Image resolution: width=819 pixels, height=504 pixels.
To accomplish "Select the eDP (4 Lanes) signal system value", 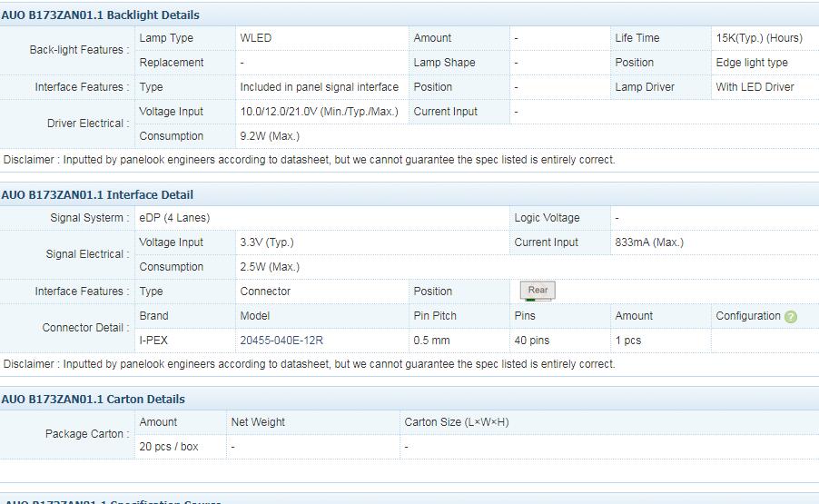I will pos(174,218).
